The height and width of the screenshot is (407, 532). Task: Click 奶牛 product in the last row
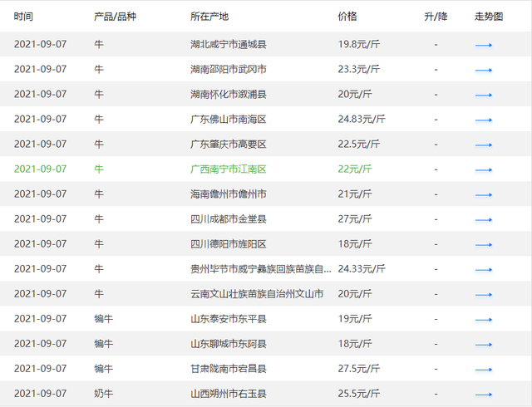(103, 394)
